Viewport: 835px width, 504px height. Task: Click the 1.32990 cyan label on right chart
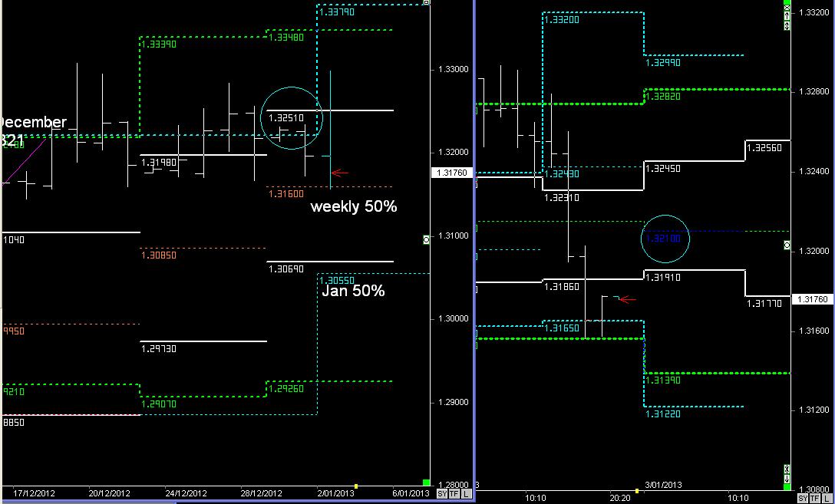[x=663, y=62]
